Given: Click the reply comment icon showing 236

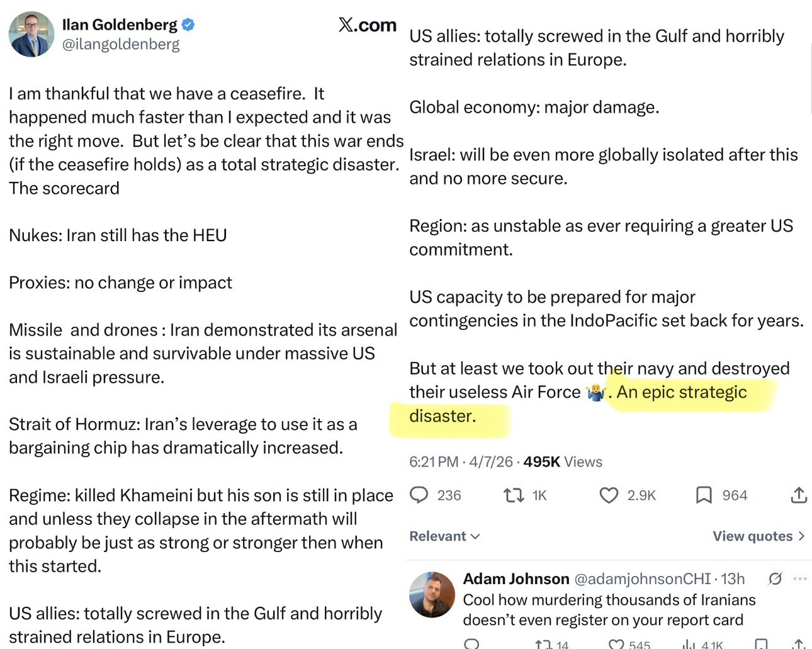Looking at the screenshot, I should 419,495.
